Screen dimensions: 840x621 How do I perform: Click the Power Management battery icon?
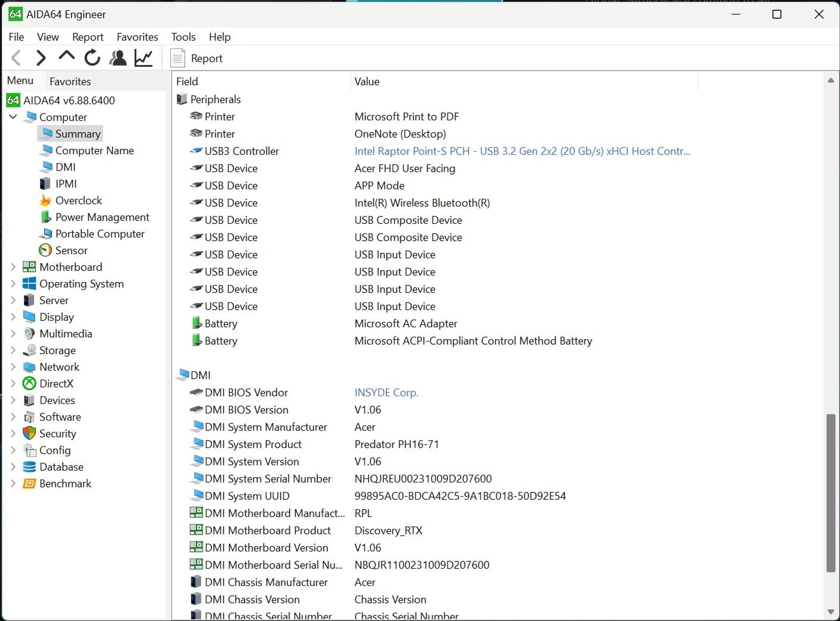point(45,217)
